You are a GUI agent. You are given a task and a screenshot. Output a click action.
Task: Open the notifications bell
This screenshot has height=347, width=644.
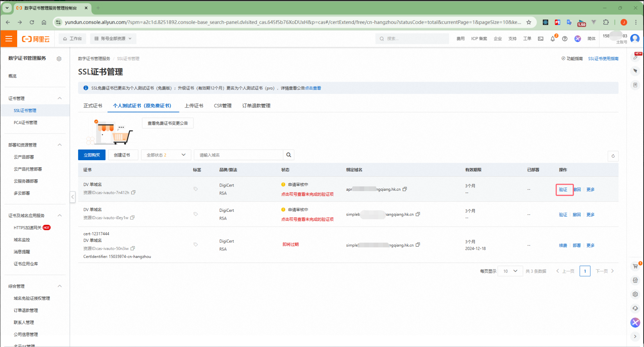pos(553,39)
